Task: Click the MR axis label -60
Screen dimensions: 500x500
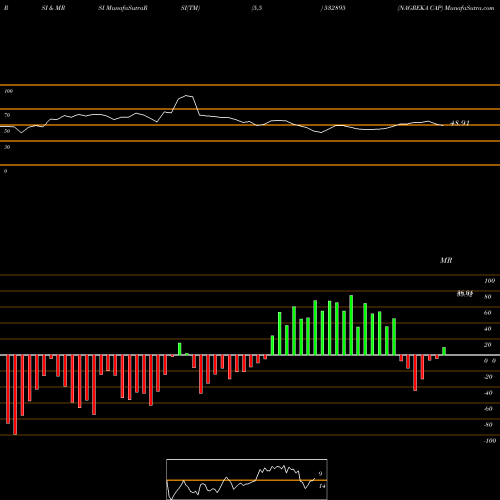Action: pyautogui.click(x=488, y=409)
